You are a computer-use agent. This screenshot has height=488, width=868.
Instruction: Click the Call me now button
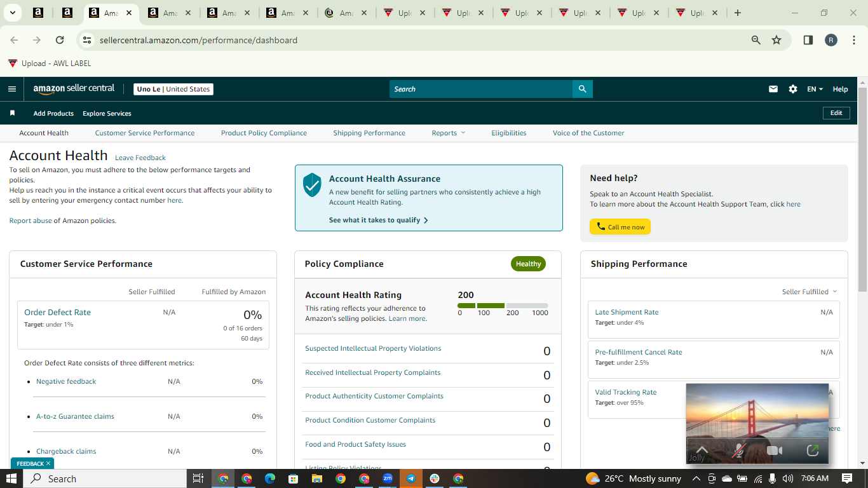(x=620, y=227)
